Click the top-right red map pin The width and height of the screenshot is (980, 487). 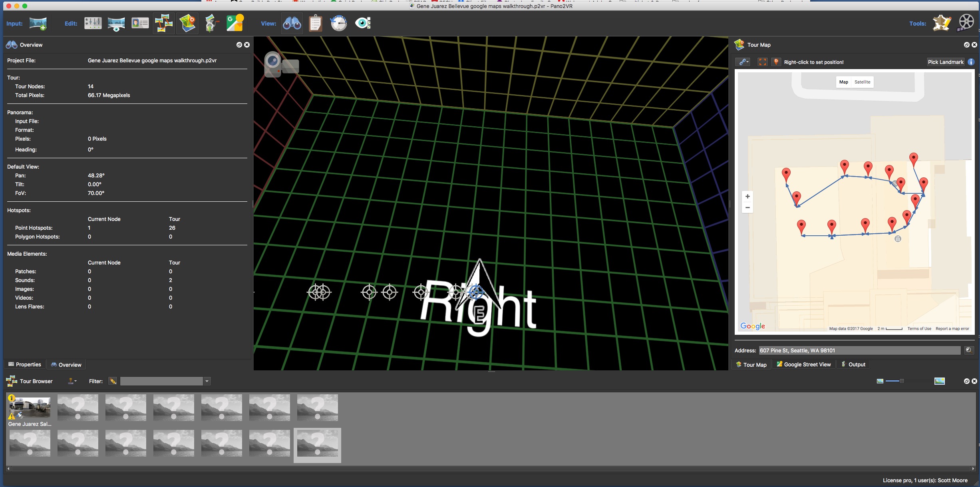[x=913, y=159]
